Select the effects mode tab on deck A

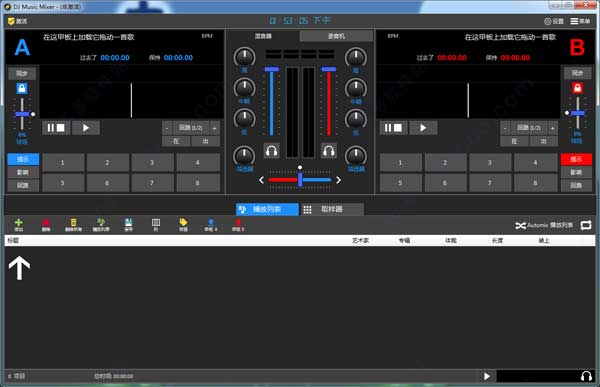pyautogui.click(x=23, y=172)
